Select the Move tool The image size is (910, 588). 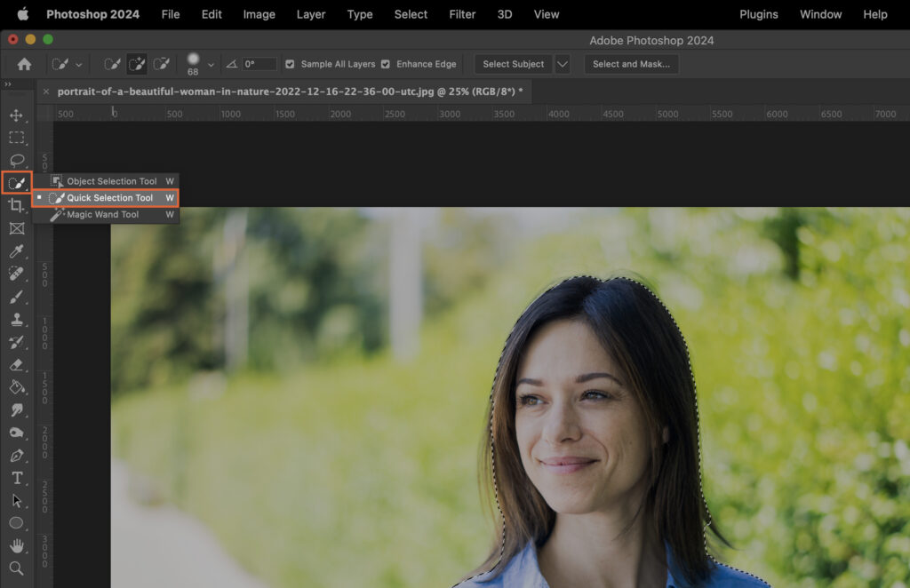click(x=16, y=116)
